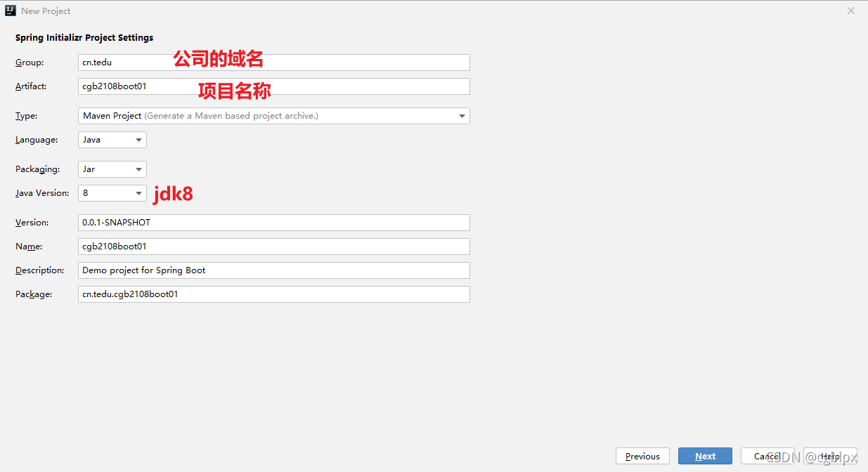Edit the Package field cn.tedu.cgb2108boot01
Viewport: 868px width, 472px height.
(x=273, y=294)
